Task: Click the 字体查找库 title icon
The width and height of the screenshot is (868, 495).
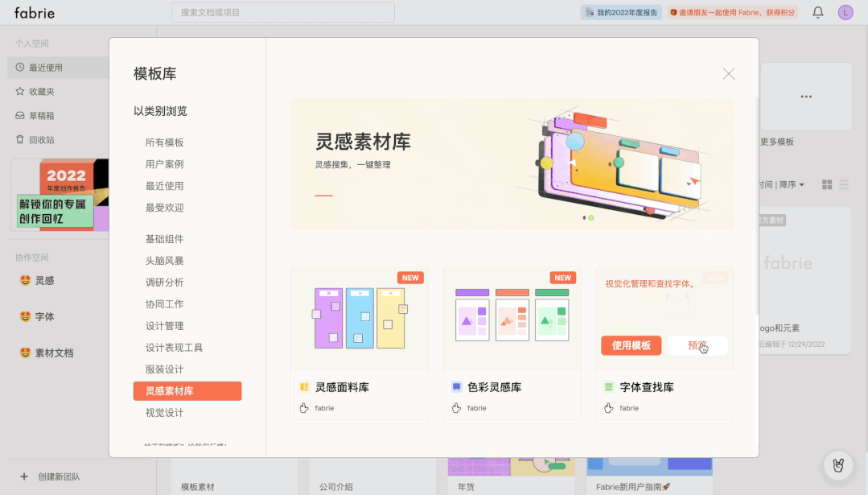Action: point(608,387)
